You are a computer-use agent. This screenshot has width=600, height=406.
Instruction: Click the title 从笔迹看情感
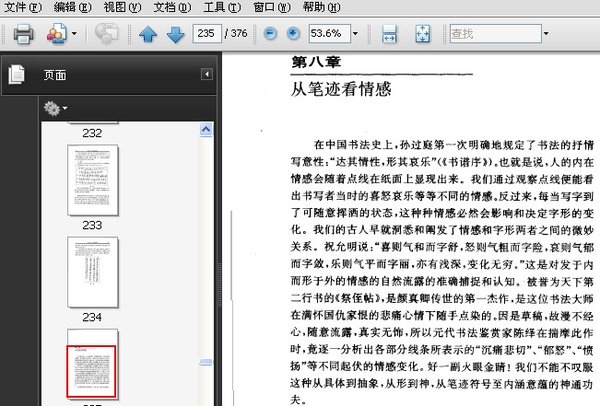(341, 90)
